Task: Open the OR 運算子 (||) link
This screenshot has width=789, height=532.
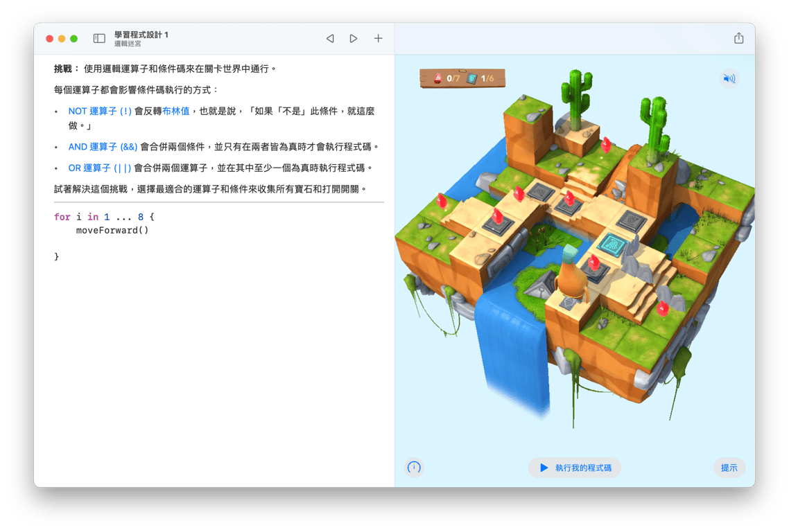Action: click(x=100, y=168)
